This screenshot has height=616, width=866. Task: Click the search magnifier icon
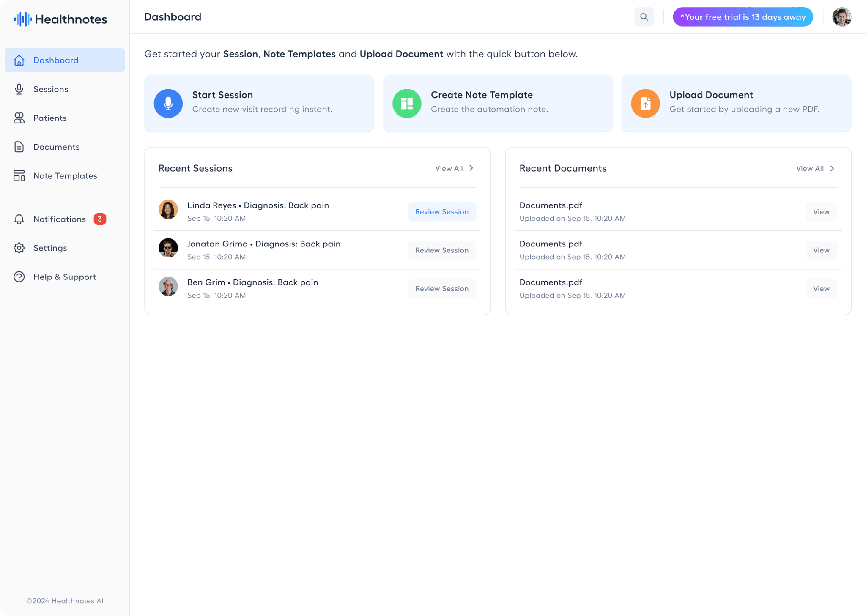(644, 17)
